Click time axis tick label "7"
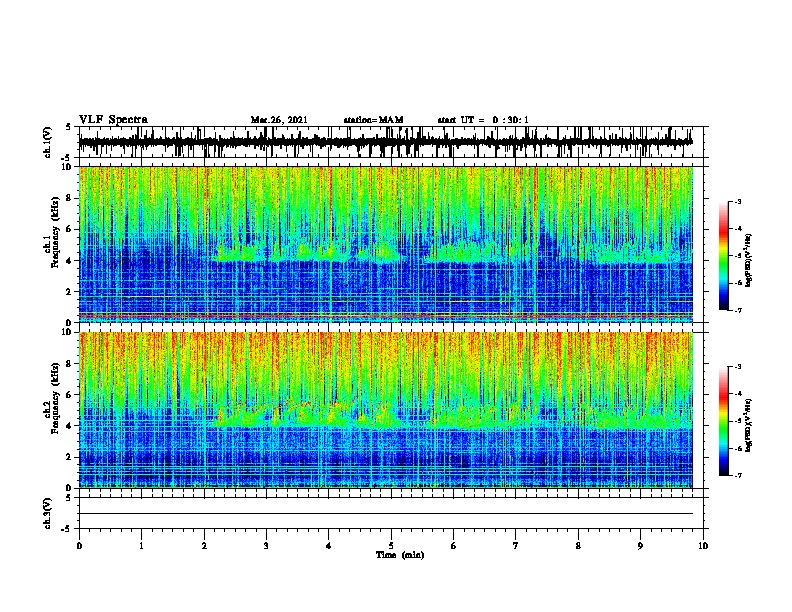This screenshot has width=792, height=612. pyautogui.click(x=516, y=546)
